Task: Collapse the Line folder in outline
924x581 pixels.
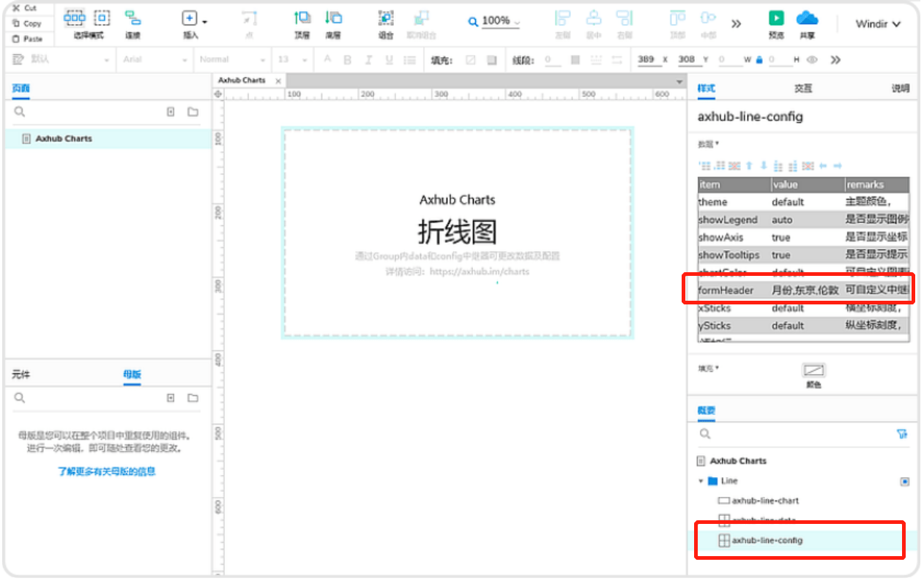Action: (701, 481)
